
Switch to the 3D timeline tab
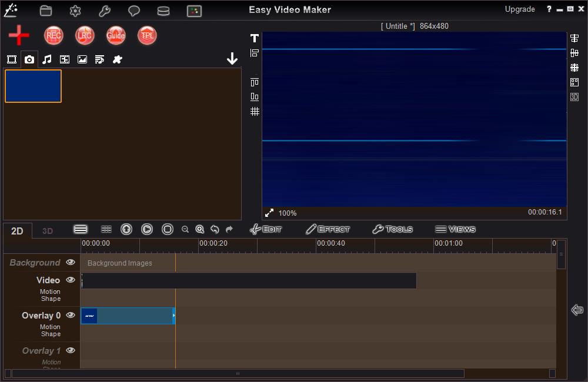point(47,231)
